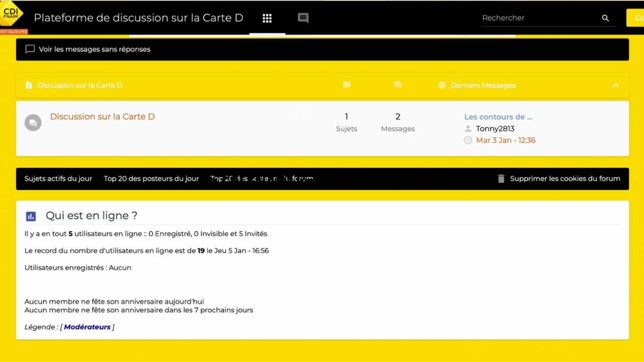Open the forum Discussion sur la Carte D
Viewport: 644px width, 362px height.
tap(103, 117)
